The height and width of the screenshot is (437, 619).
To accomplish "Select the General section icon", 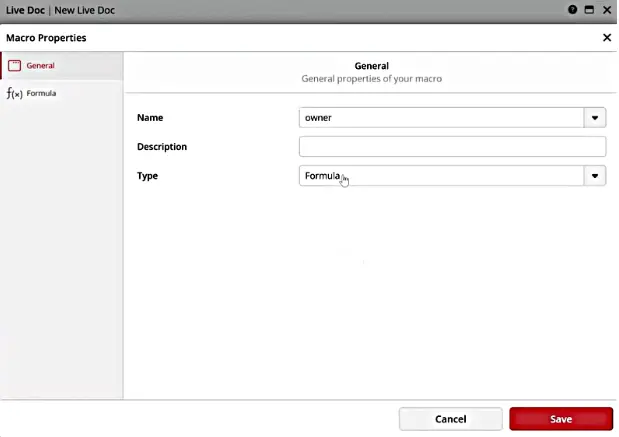I will tap(15, 66).
